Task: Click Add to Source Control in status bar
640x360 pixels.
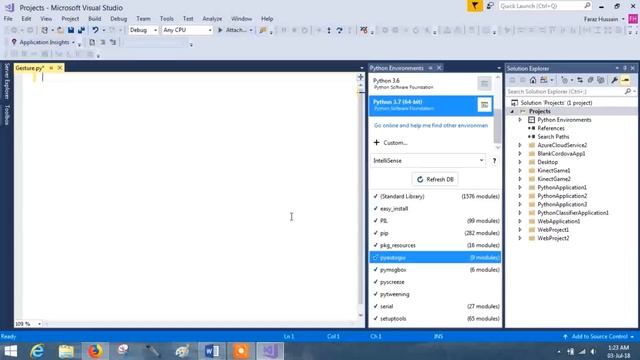Action: pyautogui.click(x=600, y=337)
